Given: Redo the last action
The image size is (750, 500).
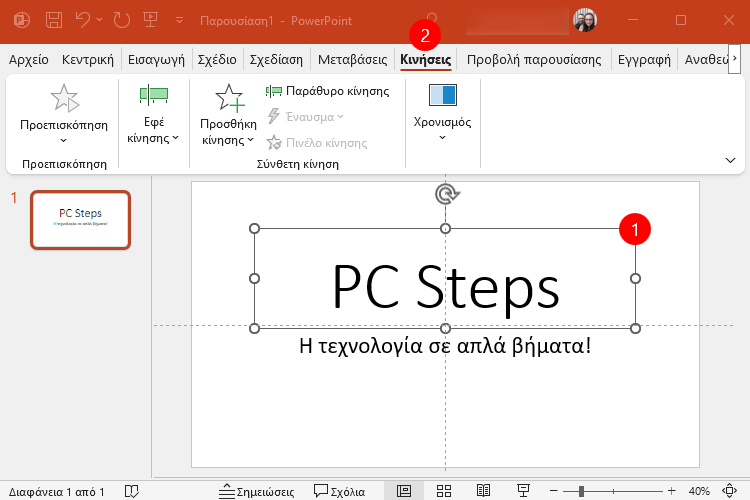Looking at the screenshot, I should (x=121, y=20).
